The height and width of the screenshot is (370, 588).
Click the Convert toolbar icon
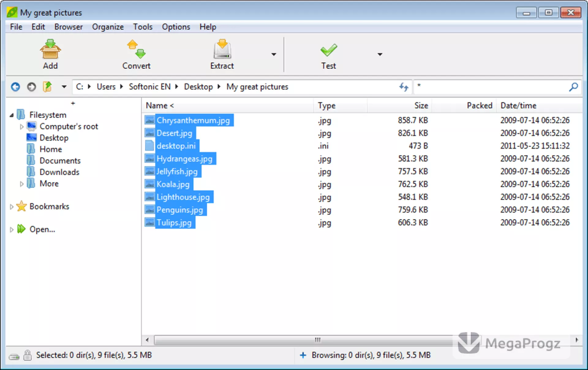tap(136, 49)
